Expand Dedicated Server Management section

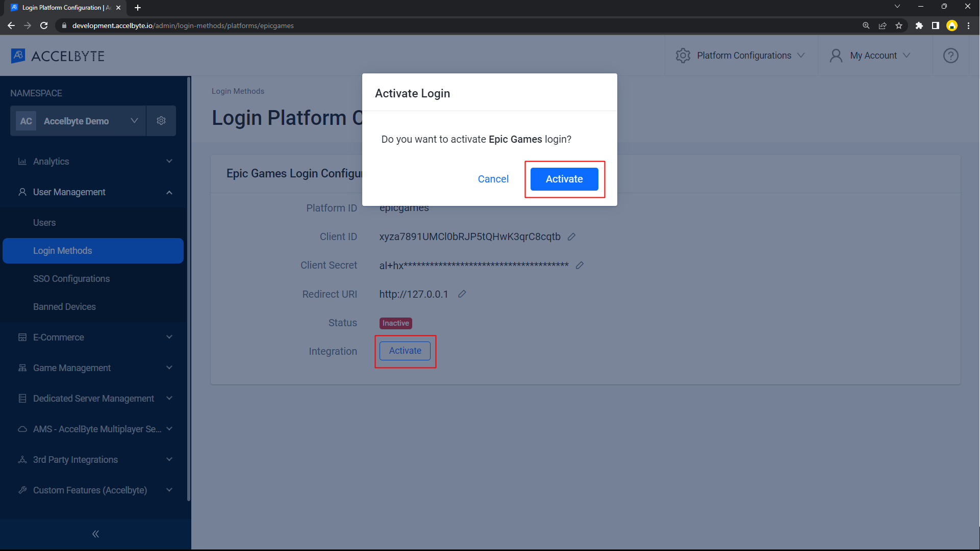pyautogui.click(x=95, y=399)
